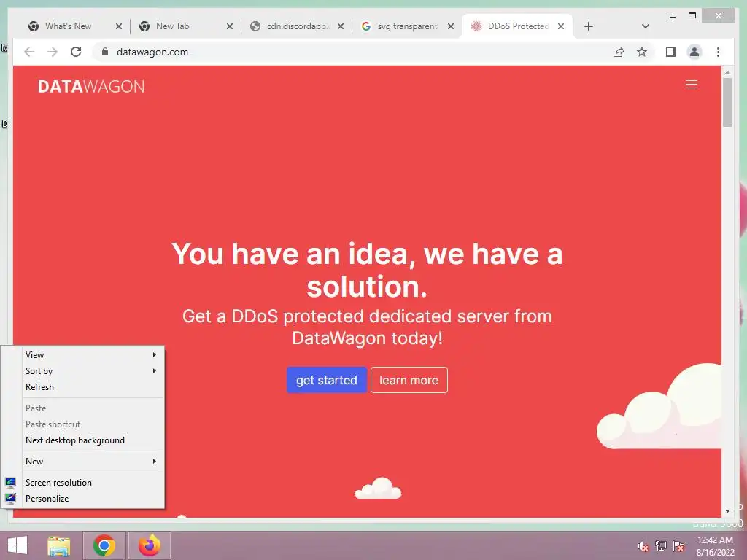Close the svg transparent tab

point(451,26)
